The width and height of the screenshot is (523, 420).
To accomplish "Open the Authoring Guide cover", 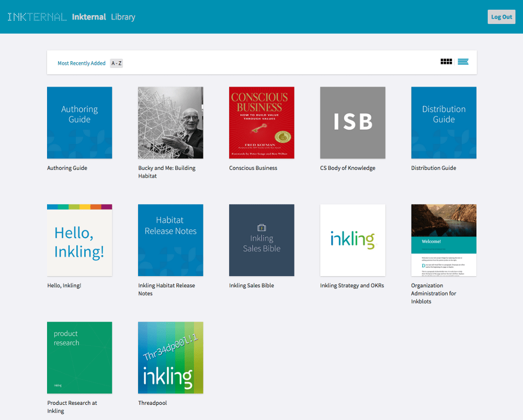I will tap(79, 123).
